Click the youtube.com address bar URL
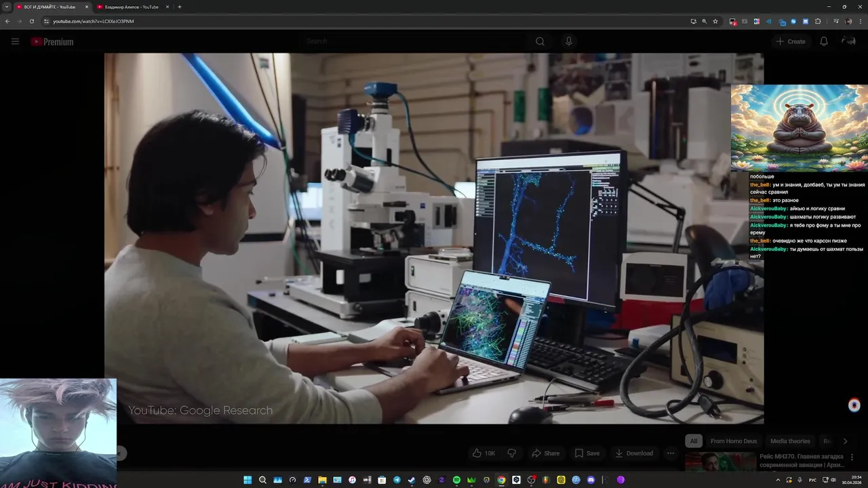The image size is (868, 488). (x=94, y=21)
